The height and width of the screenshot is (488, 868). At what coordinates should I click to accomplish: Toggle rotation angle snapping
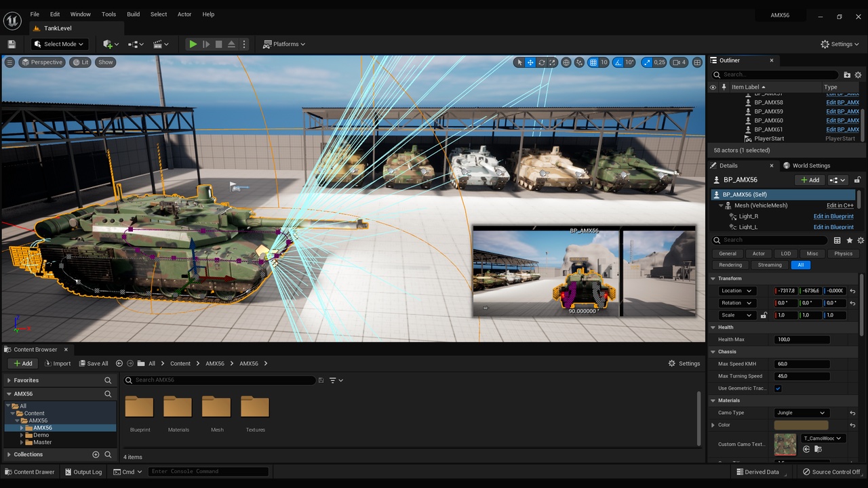click(618, 62)
